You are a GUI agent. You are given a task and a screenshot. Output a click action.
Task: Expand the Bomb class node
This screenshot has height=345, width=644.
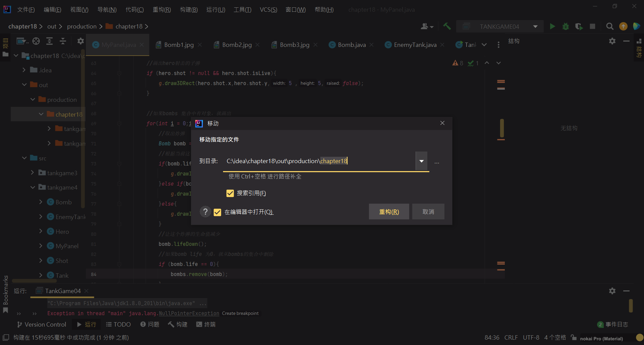41,202
